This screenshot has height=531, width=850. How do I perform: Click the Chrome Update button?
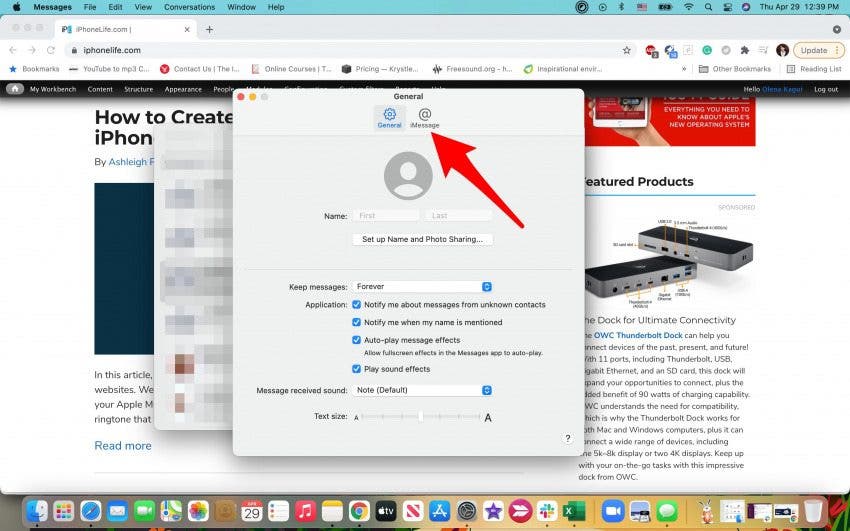point(819,50)
